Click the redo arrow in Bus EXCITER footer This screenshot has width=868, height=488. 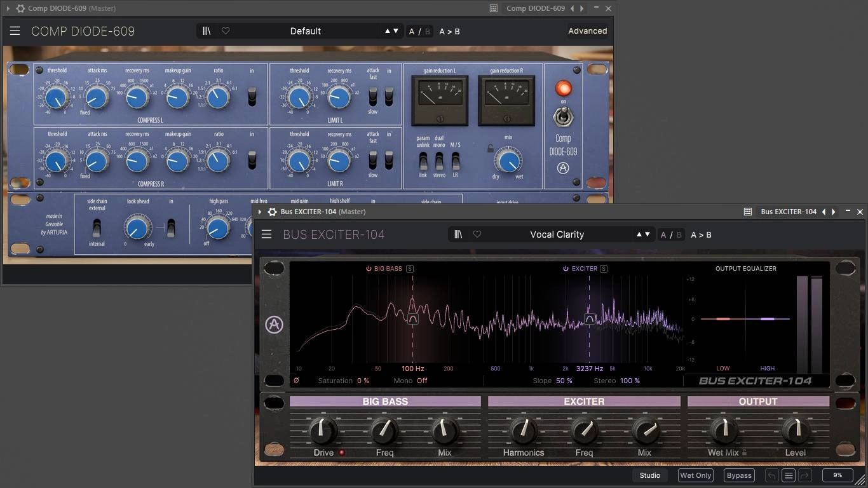(805, 475)
